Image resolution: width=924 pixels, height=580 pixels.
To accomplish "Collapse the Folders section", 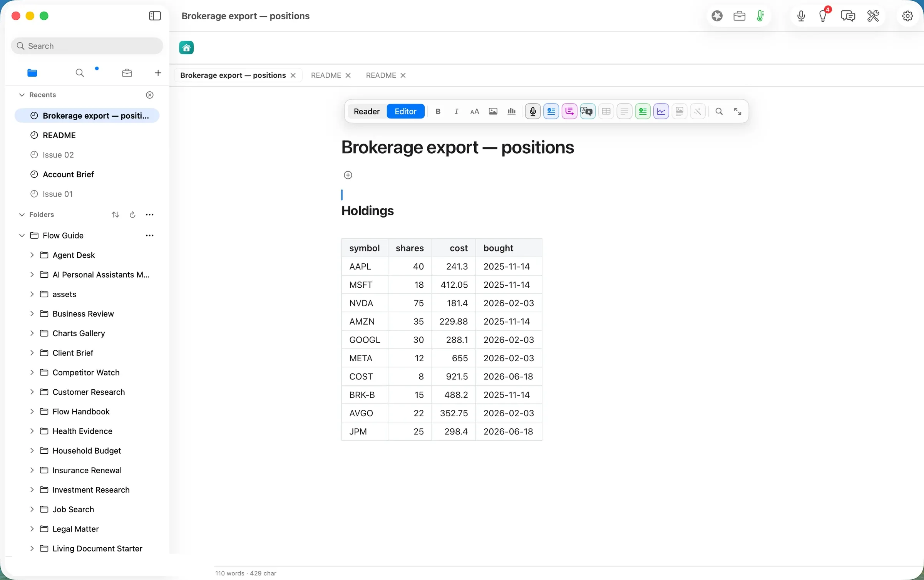I will click(22, 215).
